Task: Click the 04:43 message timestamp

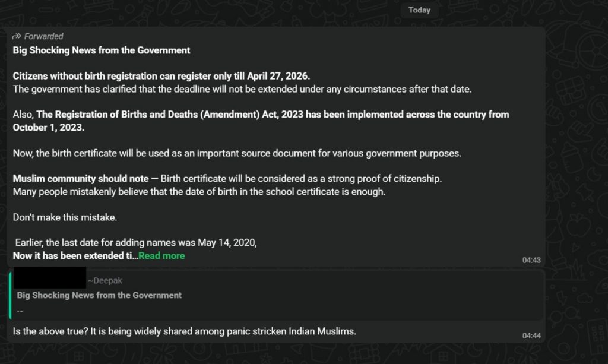Action: click(x=531, y=260)
